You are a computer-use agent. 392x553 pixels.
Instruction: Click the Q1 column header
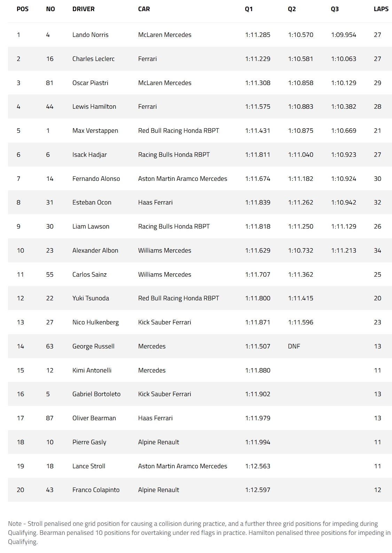[249, 9]
